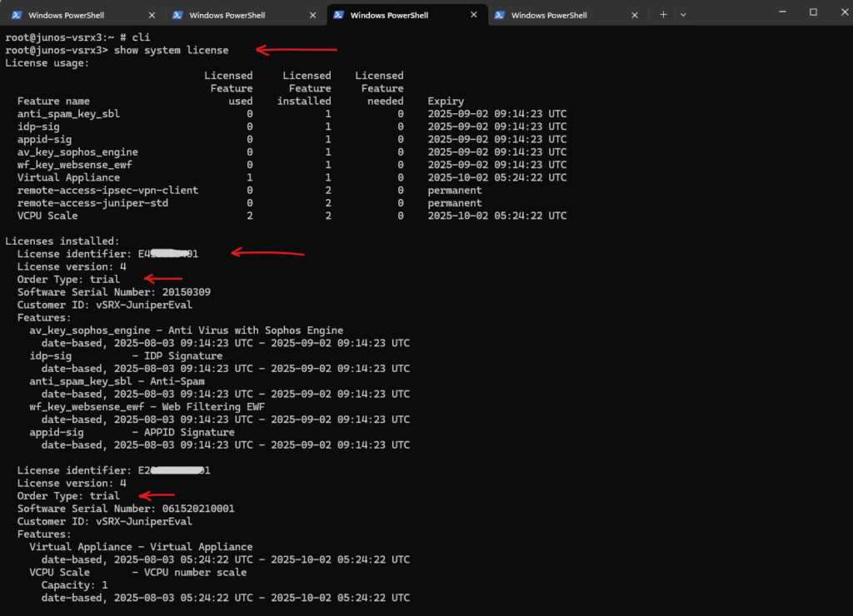This screenshot has height=616, width=853.
Task: Click the 'installed' column header word
Action: coord(304,101)
